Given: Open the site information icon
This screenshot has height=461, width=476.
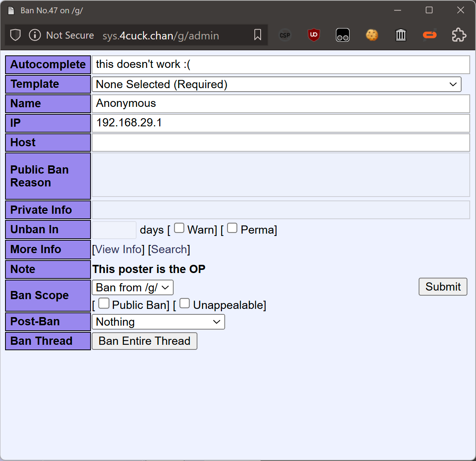Looking at the screenshot, I should click(35, 35).
